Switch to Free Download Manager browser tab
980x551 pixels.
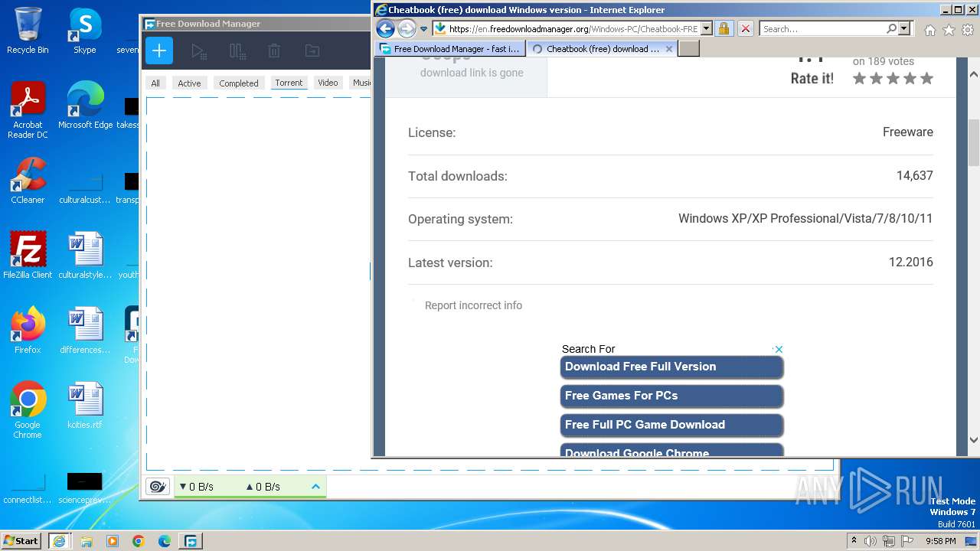pos(450,48)
